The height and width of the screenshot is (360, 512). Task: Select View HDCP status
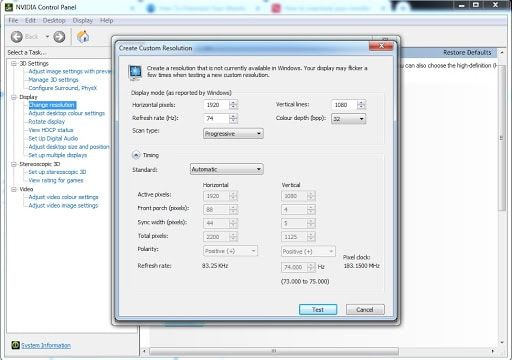(x=51, y=130)
